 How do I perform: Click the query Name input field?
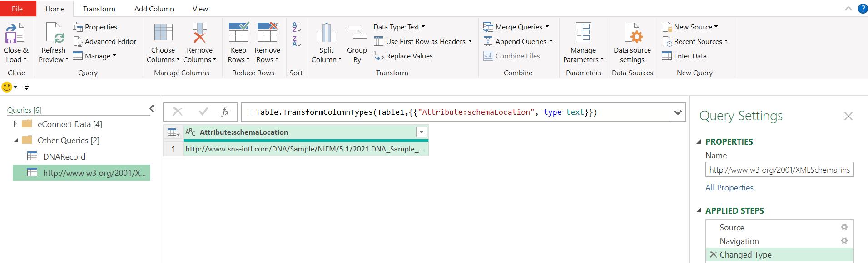pos(779,170)
